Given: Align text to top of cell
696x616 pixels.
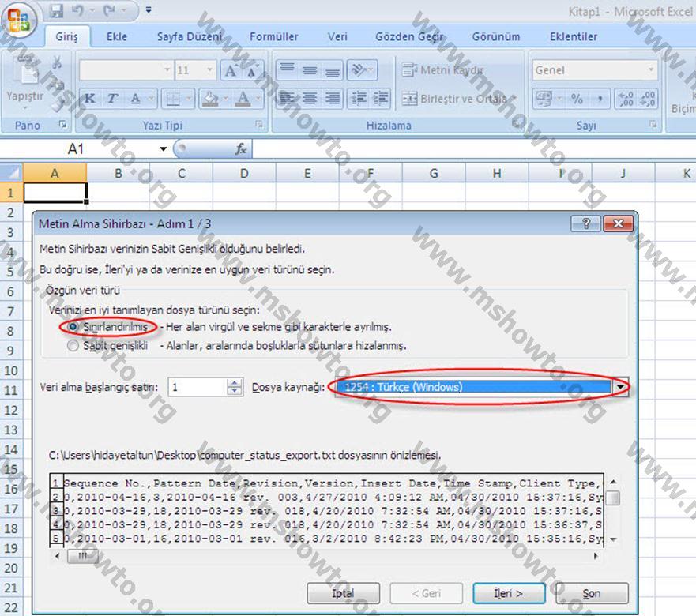Looking at the screenshot, I should pyautogui.click(x=288, y=69).
